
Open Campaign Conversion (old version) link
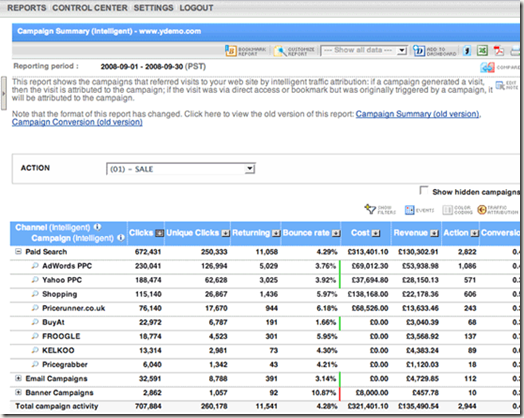click(x=77, y=122)
